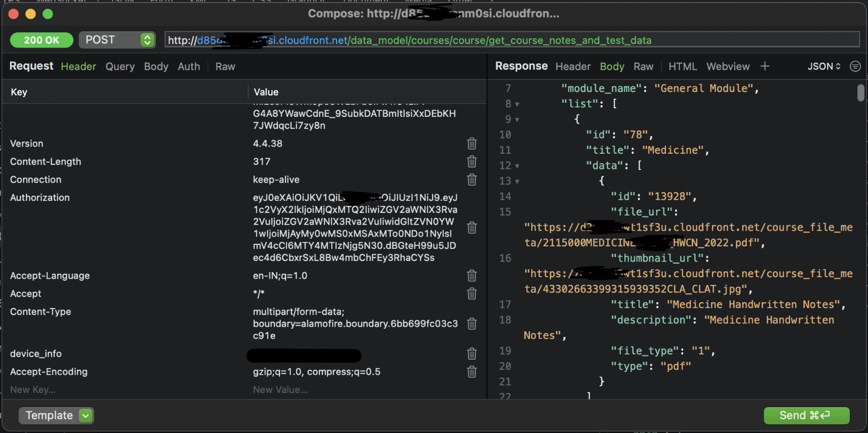Delete the device_info header row
868x433 pixels.
coord(471,354)
